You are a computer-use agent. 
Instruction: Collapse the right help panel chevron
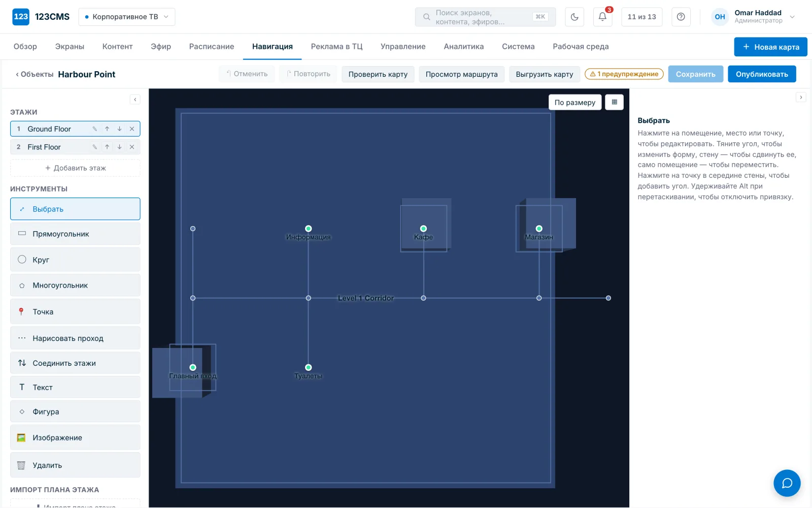[x=801, y=97]
